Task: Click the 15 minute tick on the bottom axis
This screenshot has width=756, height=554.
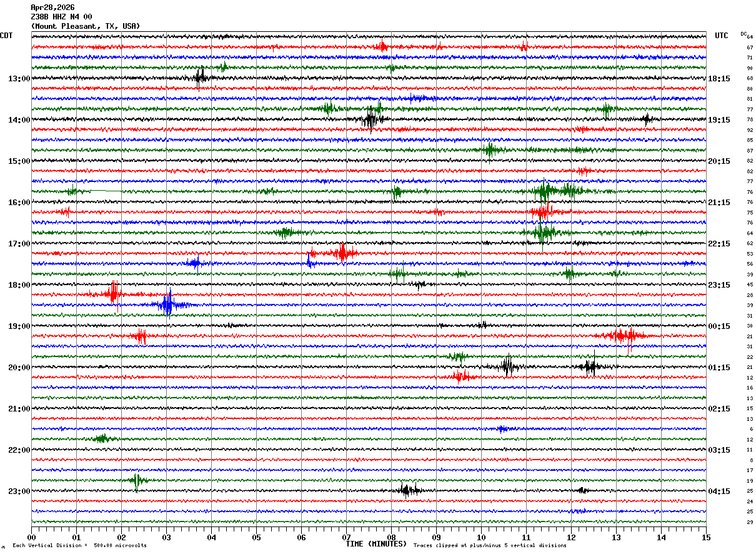Action: click(706, 537)
